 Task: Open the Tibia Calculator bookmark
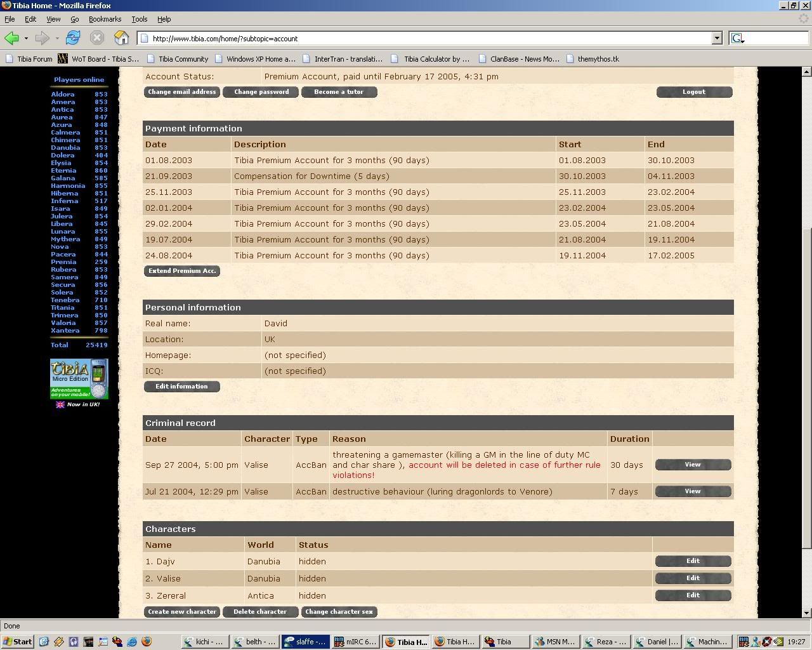[x=430, y=58]
